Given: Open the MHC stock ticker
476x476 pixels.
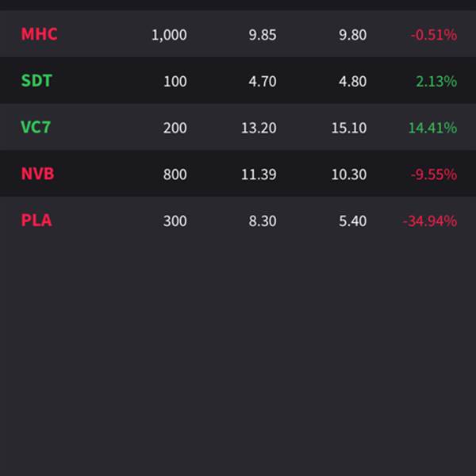Looking at the screenshot, I should pyautogui.click(x=39, y=34).
